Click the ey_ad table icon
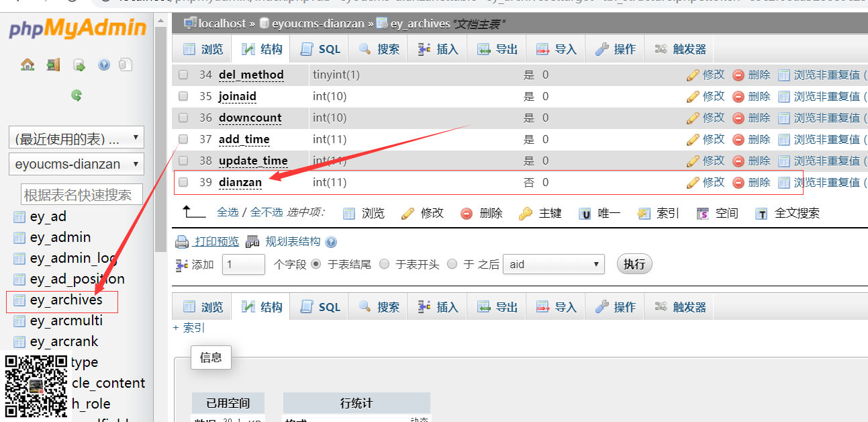Screen dimensions: 868x422 click(x=19, y=217)
